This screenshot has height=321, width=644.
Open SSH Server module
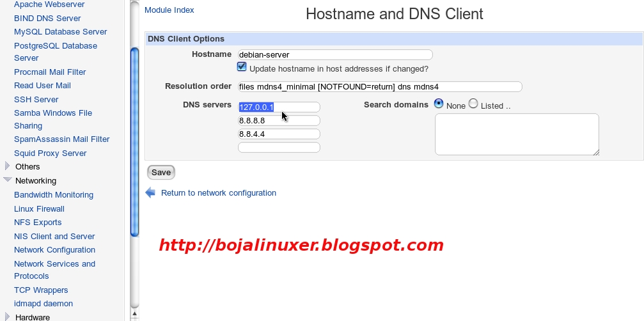point(36,99)
